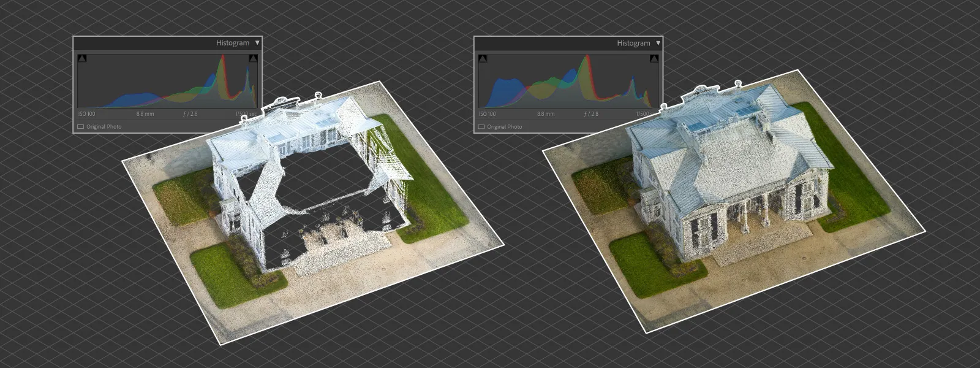Image resolution: width=980 pixels, height=368 pixels.
Task: Click 8.8 mm focal length in right histogram
Action: pyautogui.click(x=546, y=114)
